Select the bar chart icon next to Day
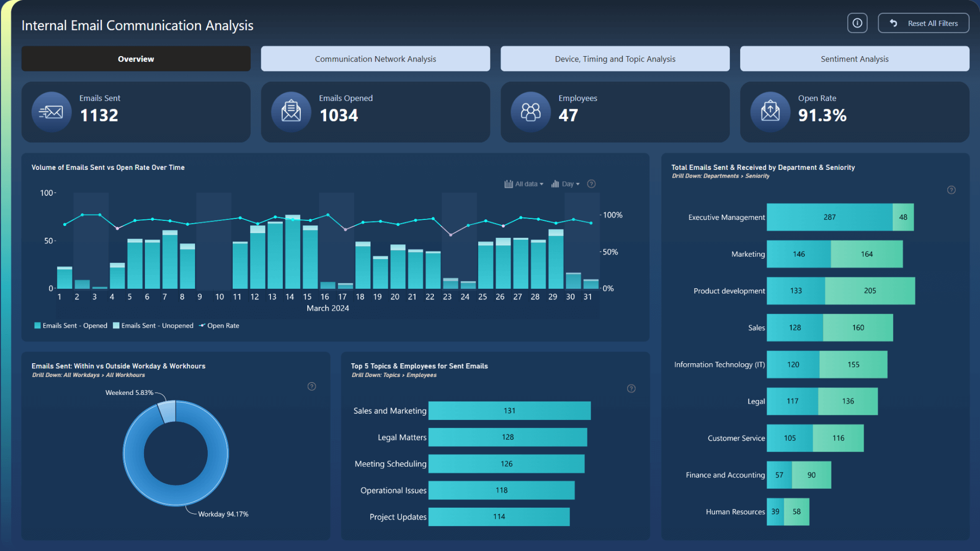The width and height of the screenshot is (980, 551). point(555,184)
